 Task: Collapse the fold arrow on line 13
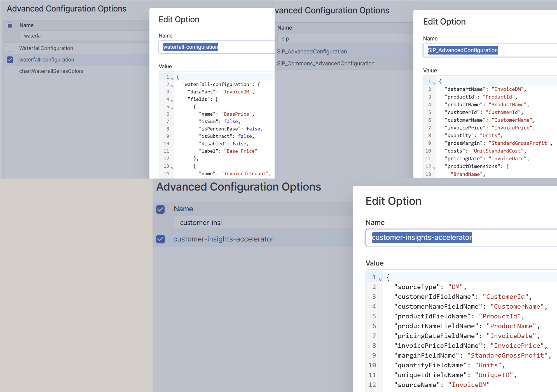(x=172, y=168)
